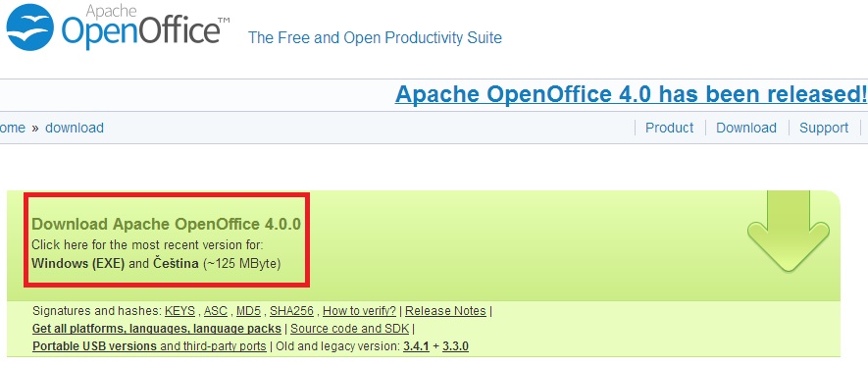Open the Support navigation item
This screenshot has height=367, width=868.
tap(824, 128)
